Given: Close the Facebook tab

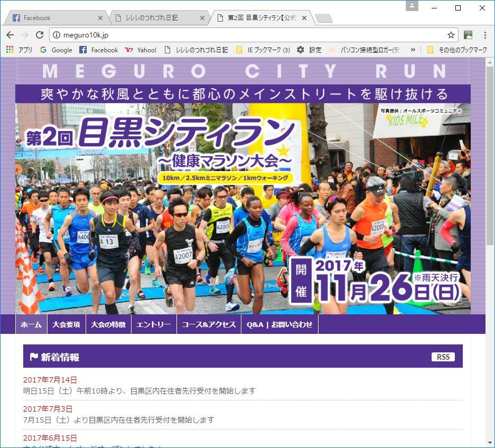Looking at the screenshot, I should coord(100,18).
